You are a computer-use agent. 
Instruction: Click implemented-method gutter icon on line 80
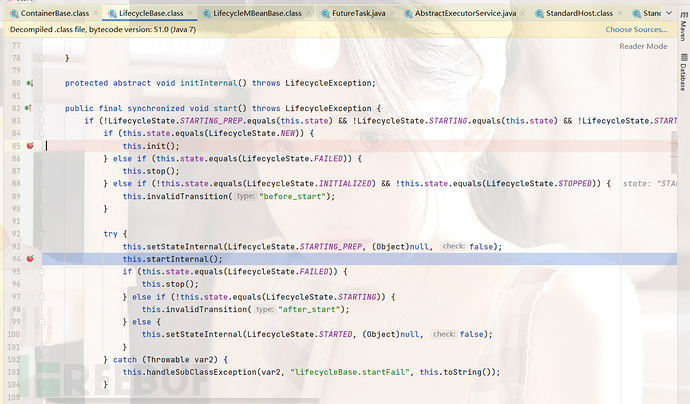pos(29,83)
